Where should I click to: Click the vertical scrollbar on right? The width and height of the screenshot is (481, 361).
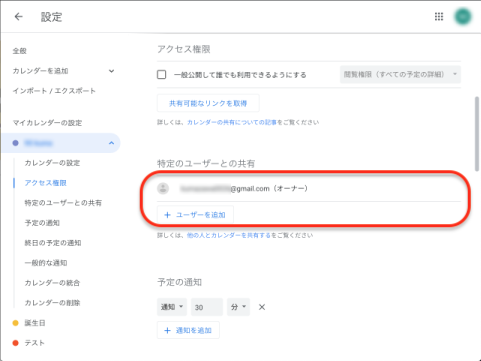tap(477, 133)
